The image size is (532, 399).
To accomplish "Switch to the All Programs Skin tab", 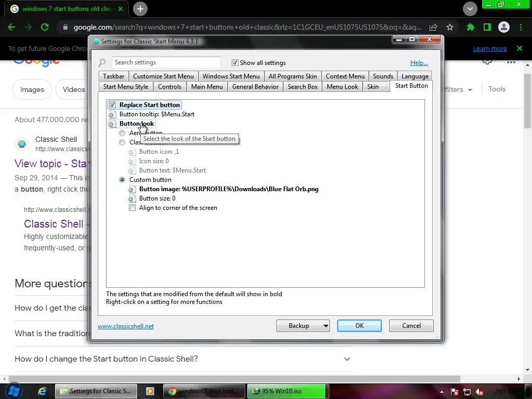I will pyautogui.click(x=293, y=76).
